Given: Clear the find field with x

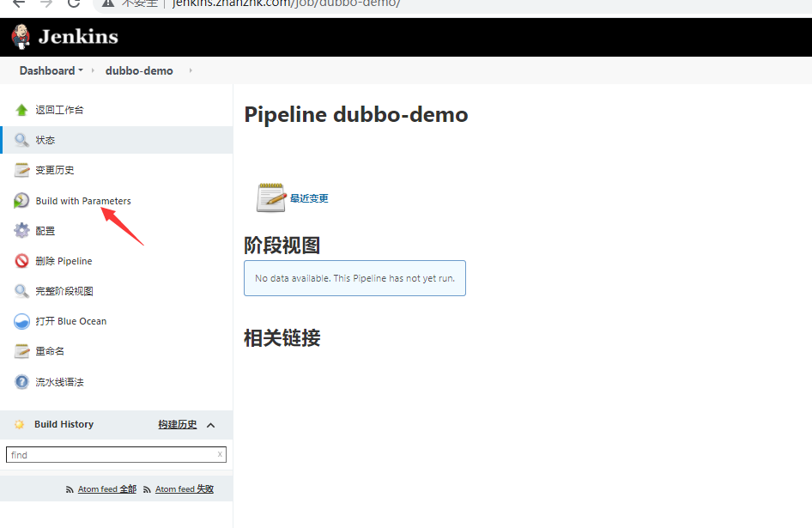Looking at the screenshot, I should point(220,454).
